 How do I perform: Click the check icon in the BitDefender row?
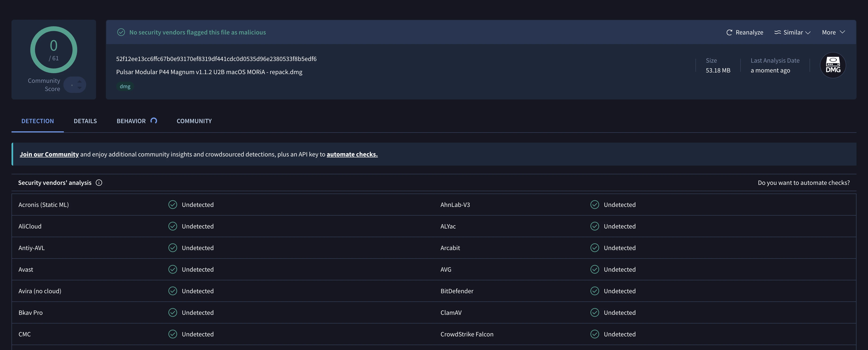pos(595,291)
